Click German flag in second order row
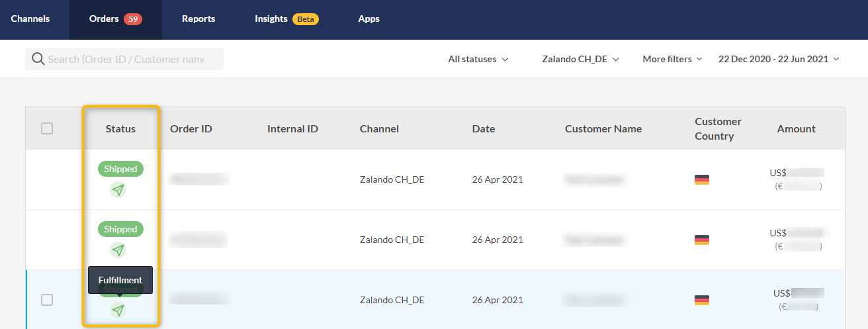868x329 pixels. [x=701, y=240]
